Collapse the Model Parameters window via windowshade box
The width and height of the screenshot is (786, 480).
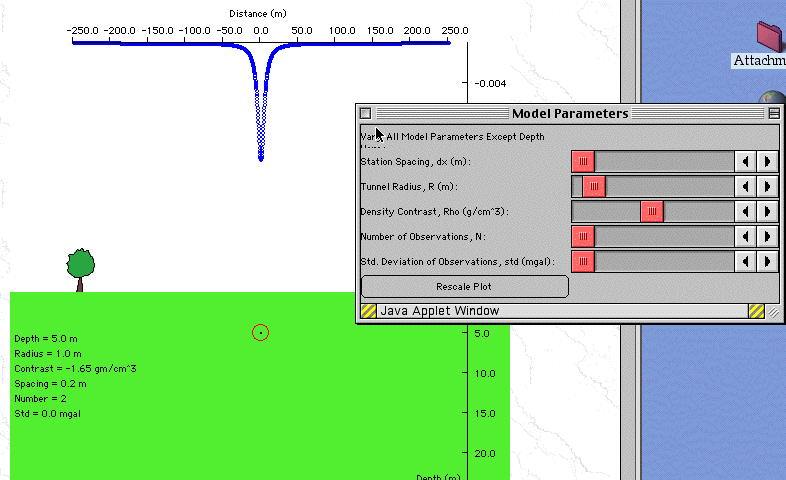click(x=773, y=114)
